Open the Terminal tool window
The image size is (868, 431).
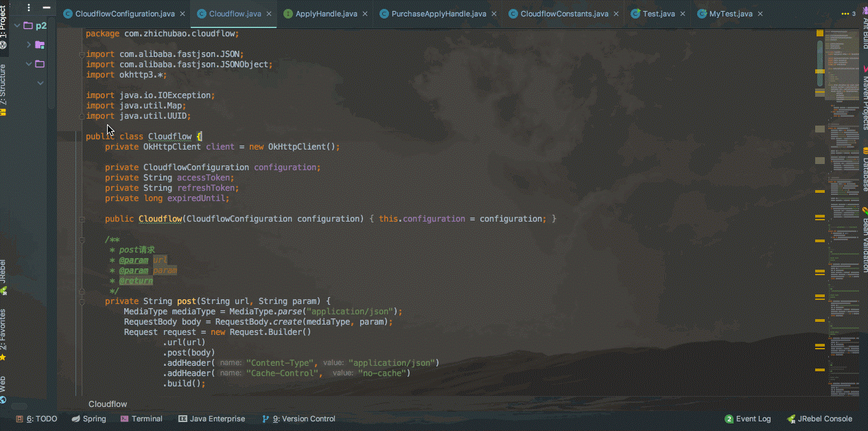click(x=141, y=419)
